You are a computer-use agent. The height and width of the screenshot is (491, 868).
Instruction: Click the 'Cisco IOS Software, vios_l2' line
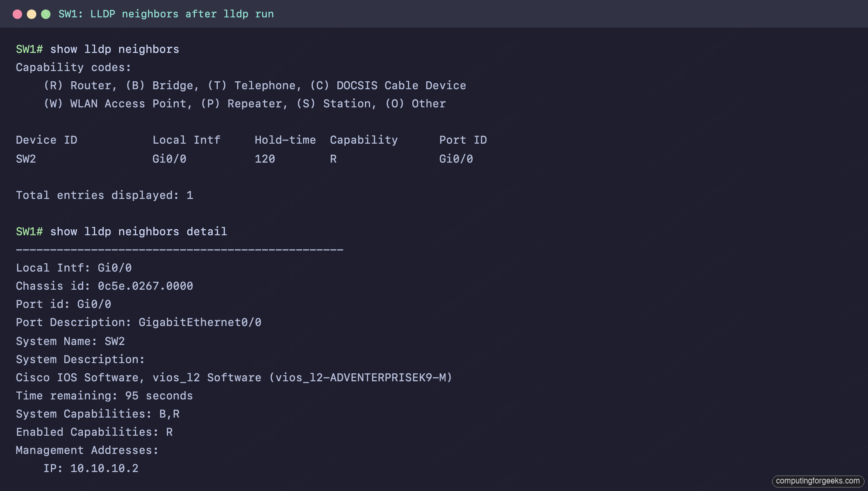(234, 378)
